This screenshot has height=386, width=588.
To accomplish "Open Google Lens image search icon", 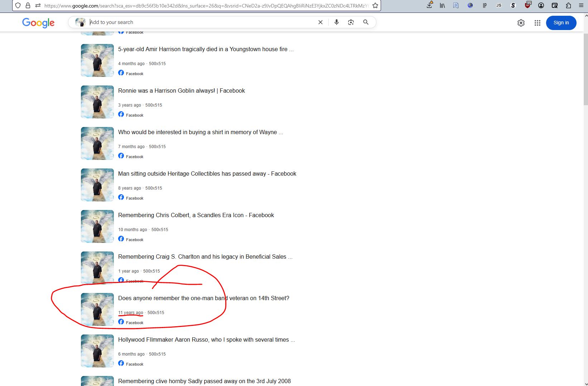I will tap(351, 22).
